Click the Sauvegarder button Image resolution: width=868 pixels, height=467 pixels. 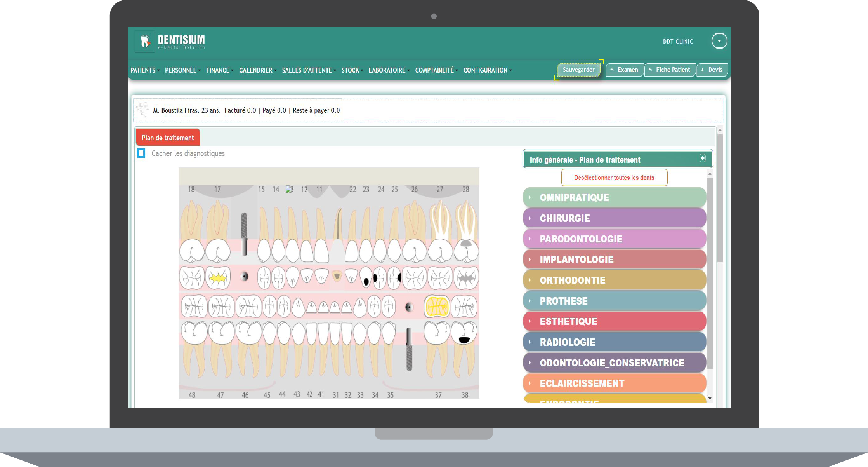(578, 70)
